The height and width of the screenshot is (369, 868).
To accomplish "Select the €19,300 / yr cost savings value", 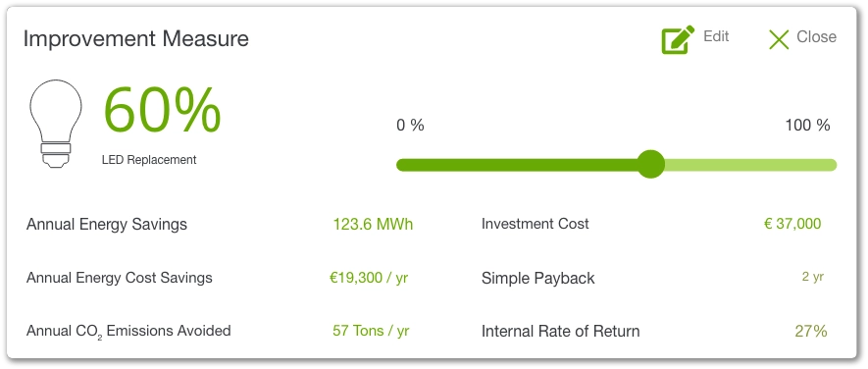I will [x=369, y=278].
